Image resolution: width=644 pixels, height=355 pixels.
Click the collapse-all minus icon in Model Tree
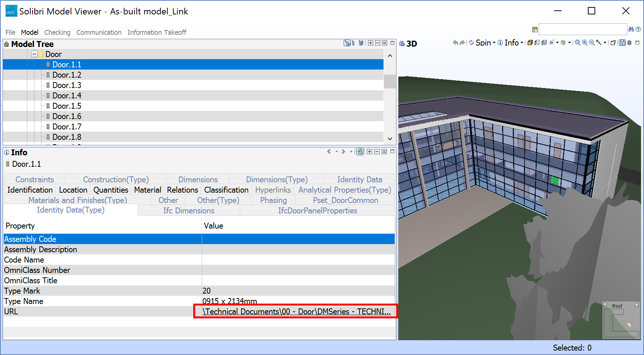(378, 43)
